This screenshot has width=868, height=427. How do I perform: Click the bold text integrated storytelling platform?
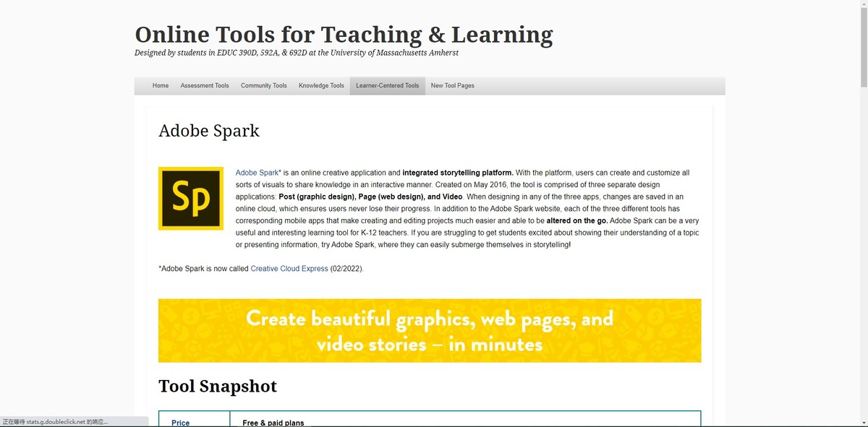point(458,173)
